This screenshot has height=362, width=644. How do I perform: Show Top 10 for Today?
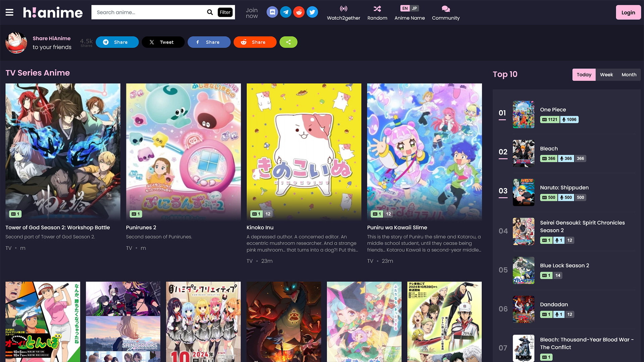coord(584,75)
